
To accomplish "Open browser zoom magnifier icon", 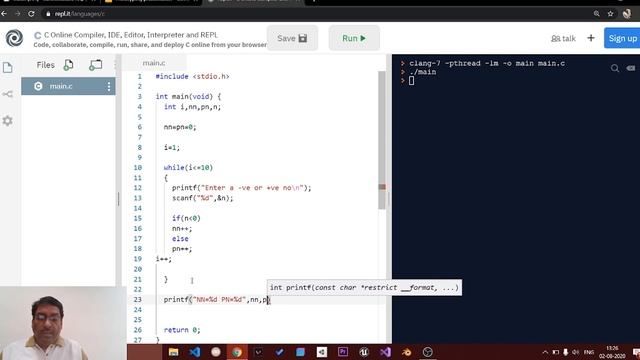I will coord(597,13).
